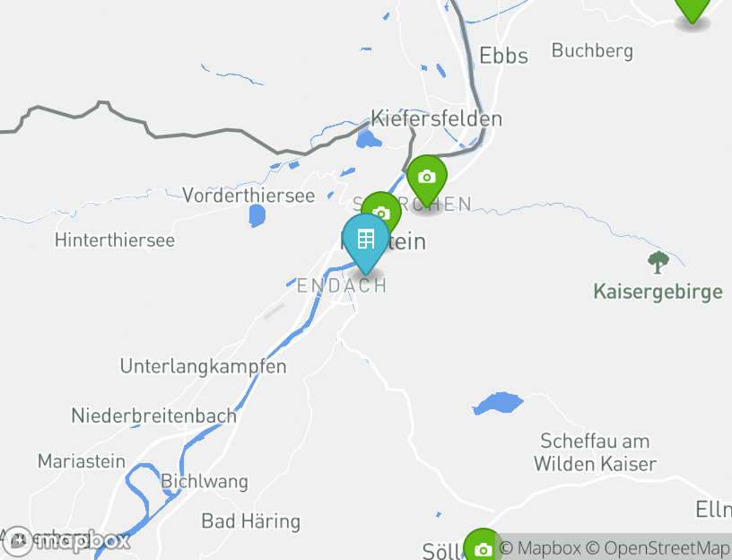Click the green camera marker near Söll
732x560 pixels.
click(483, 545)
